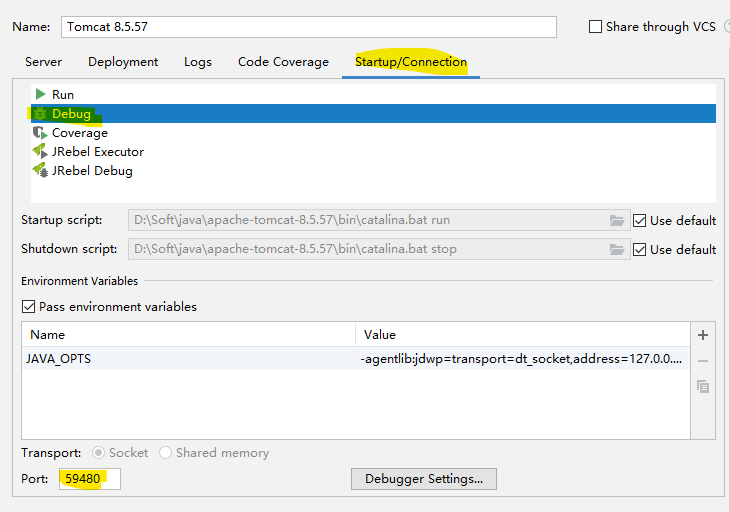Click the Name field with Tomcat 8.5.57
The height and width of the screenshot is (512, 730).
tap(309, 27)
